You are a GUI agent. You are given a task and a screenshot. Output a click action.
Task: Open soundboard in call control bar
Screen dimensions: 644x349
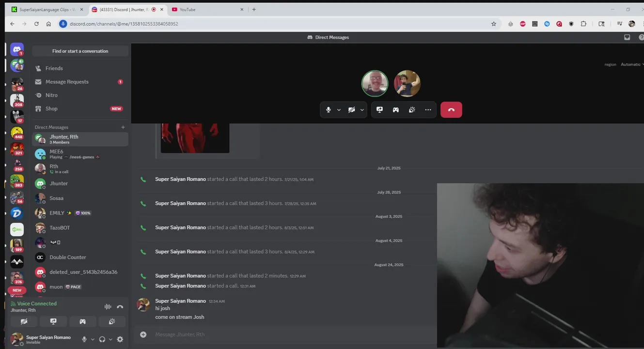click(x=412, y=110)
